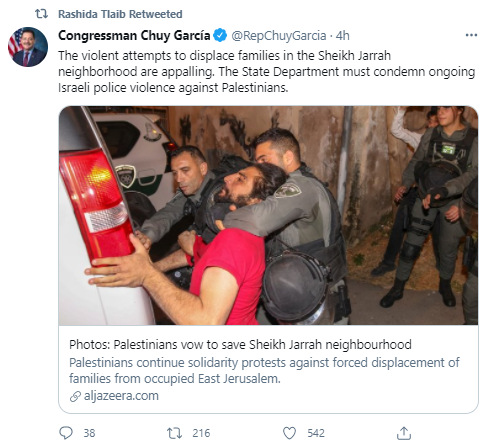Click the 38 replies count
This screenshot has height=448, width=488.
coord(89,433)
